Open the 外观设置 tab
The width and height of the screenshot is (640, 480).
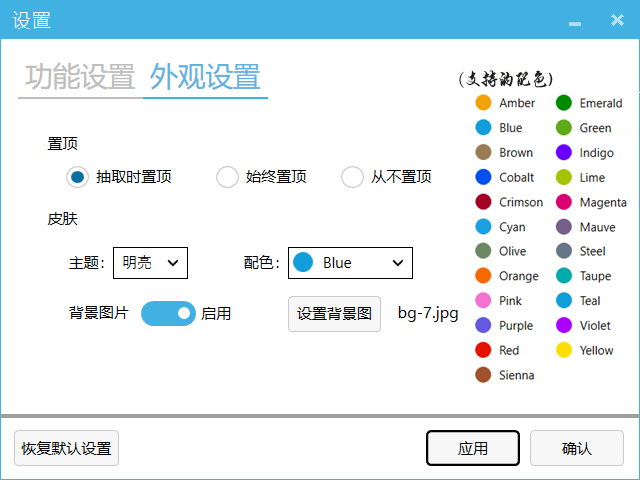205,77
